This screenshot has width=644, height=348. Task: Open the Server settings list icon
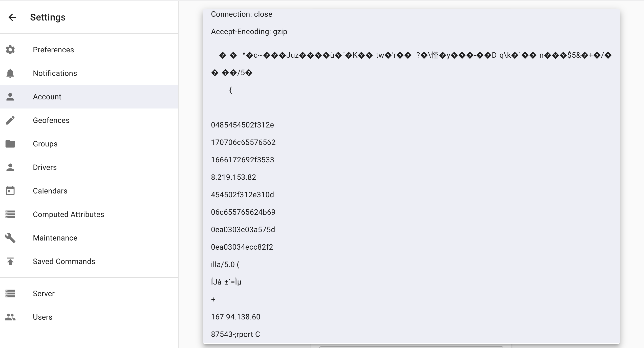[x=10, y=293]
